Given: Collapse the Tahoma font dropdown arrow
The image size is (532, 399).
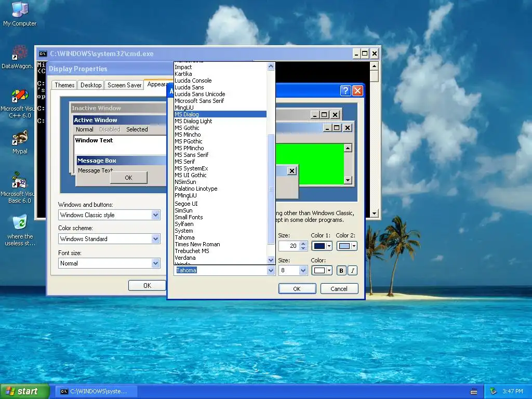Looking at the screenshot, I should [x=271, y=270].
